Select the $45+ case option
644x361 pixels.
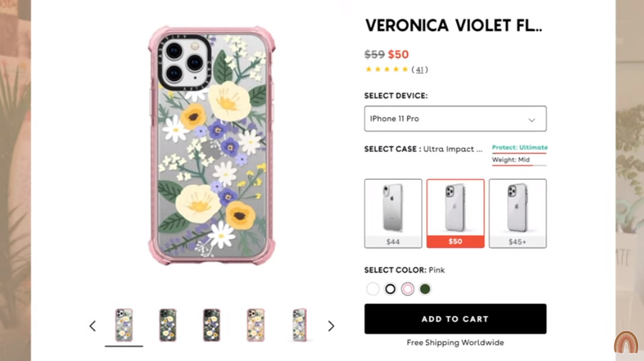(517, 213)
